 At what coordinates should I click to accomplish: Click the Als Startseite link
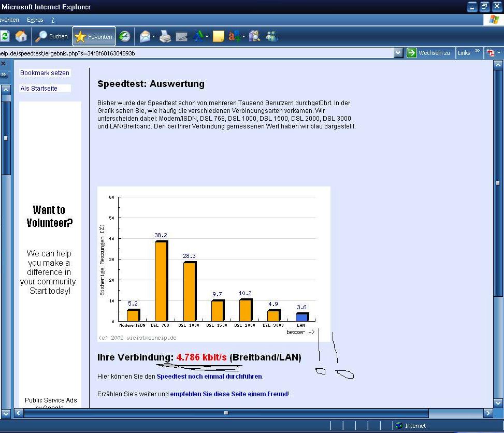tap(38, 89)
